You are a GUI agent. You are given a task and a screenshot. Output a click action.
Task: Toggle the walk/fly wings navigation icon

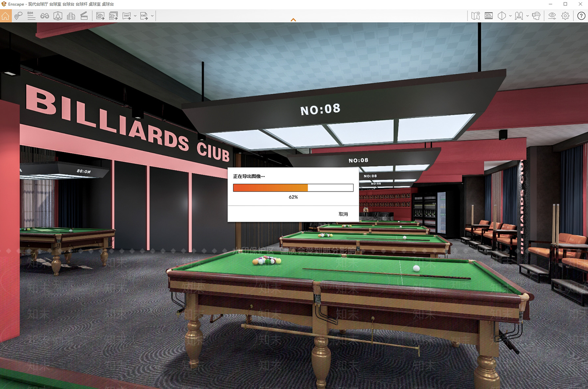point(519,16)
